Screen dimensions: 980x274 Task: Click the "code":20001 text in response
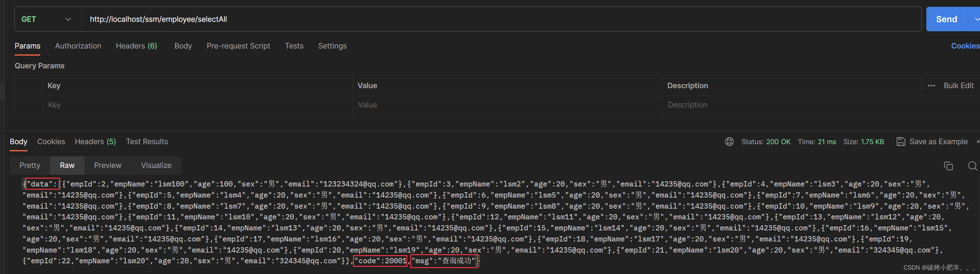[x=380, y=261]
